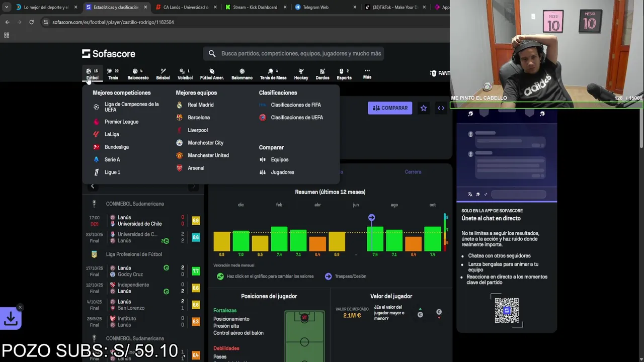Viewport: 644px width, 362px height.
Task: Open Bundesliga competition
Action: click(x=111, y=147)
